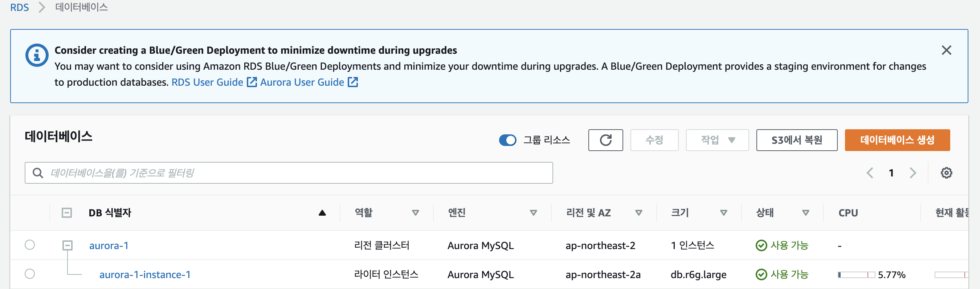Dismiss the Blue/Green Deployment banner
The height and width of the screenshot is (289, 980).
coord(946,50)
